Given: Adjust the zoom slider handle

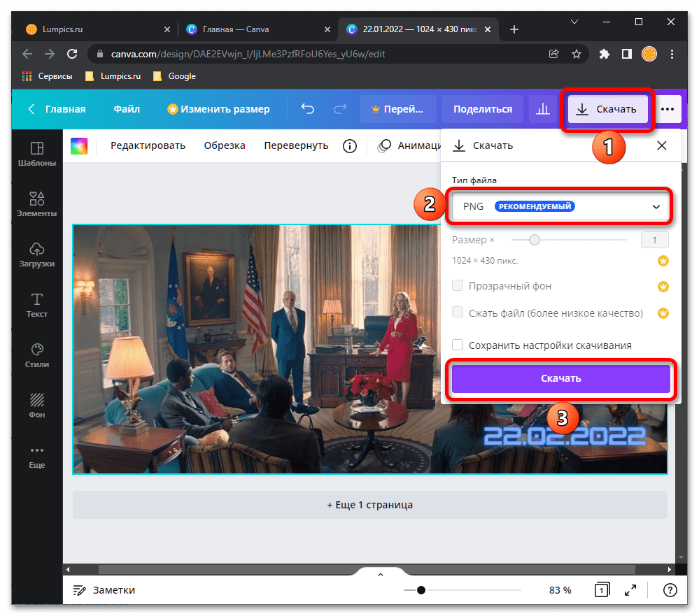Looking at the screenshot, I should point(421,589).
